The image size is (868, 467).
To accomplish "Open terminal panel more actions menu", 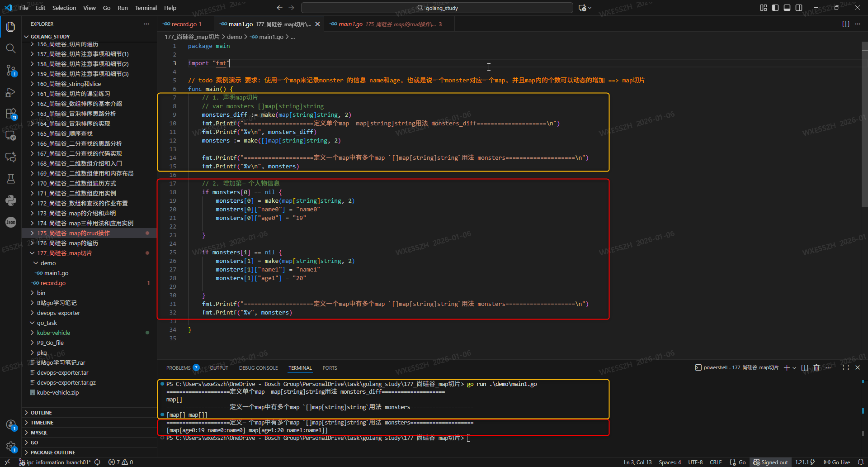I will click(x=828, y=368).
